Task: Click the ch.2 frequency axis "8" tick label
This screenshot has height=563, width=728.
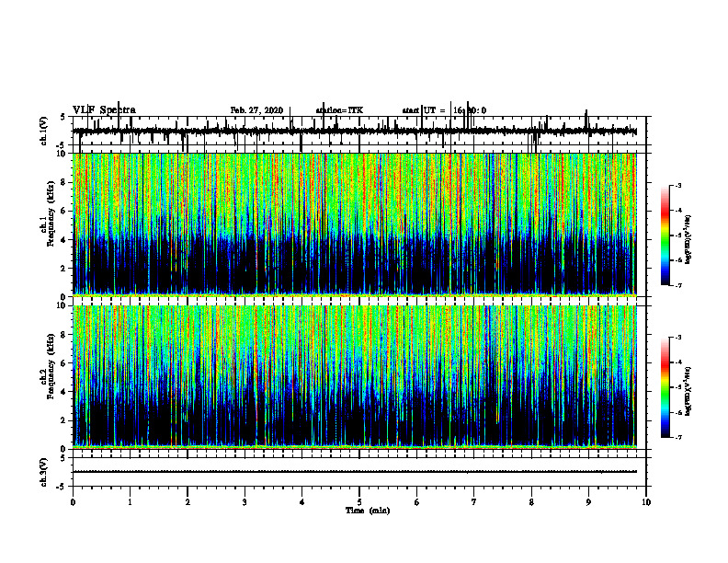Action: (x=64, y=335)
